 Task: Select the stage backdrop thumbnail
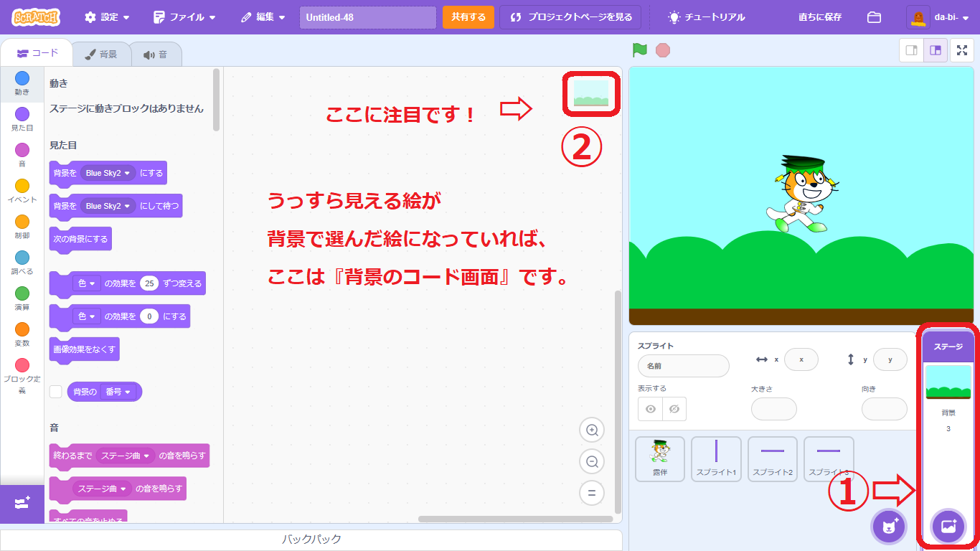[x=948, y=382]
